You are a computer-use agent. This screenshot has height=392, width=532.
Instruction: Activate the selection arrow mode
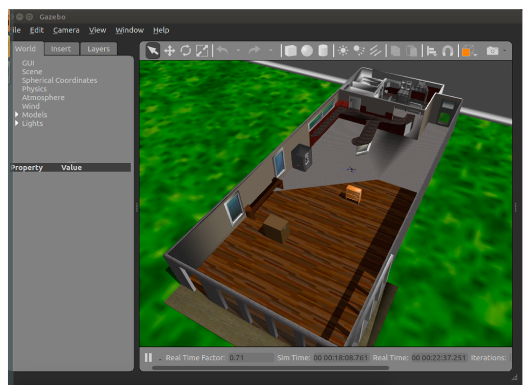[x=153, y=51]
